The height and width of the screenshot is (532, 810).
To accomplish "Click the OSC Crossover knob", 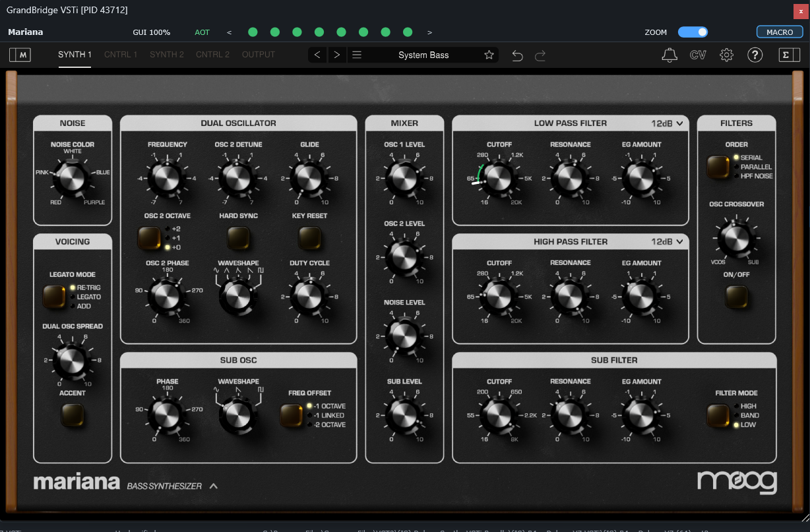I will tap(737, 238).
